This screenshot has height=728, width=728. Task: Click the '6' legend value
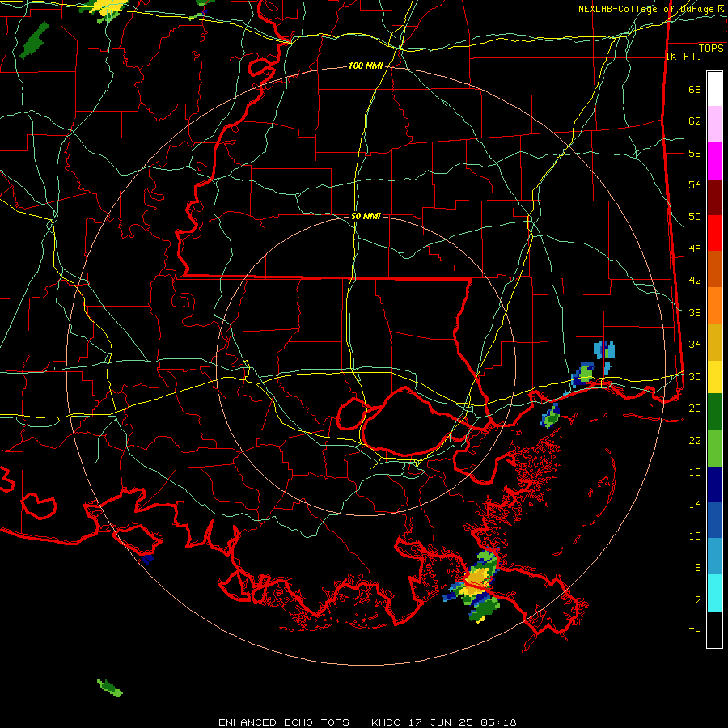point(698,568)
